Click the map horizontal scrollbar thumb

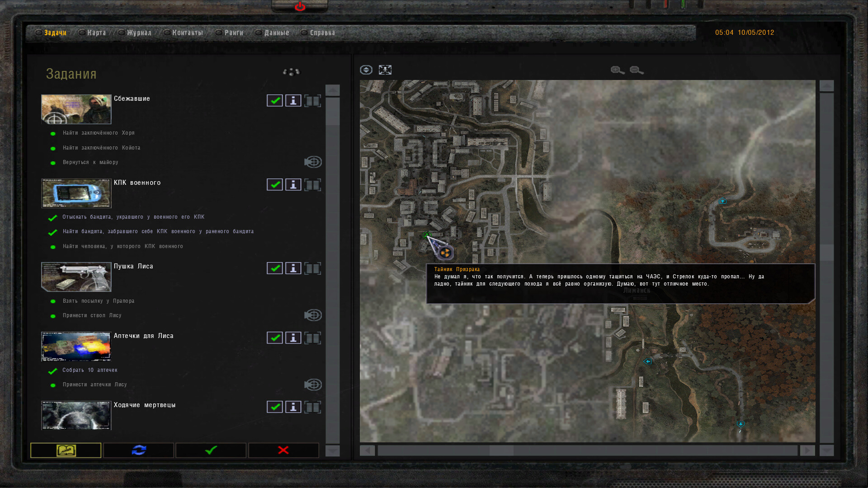pos(502,450)
